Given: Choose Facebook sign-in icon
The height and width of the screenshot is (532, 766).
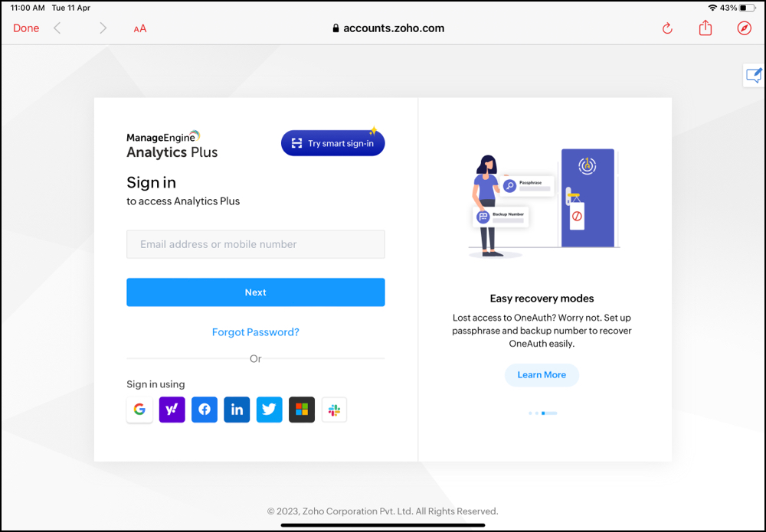Looking at the screenshot, I should click(x=205, y=410).
